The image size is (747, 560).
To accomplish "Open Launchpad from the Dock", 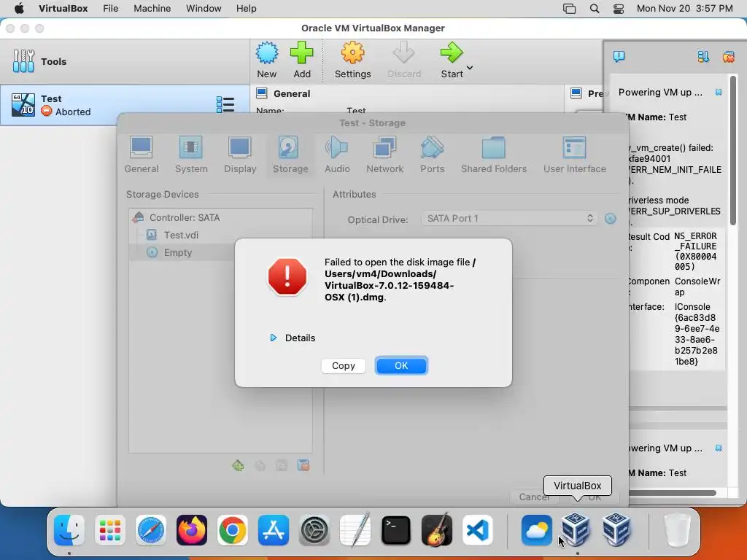I will pos(110,530).
